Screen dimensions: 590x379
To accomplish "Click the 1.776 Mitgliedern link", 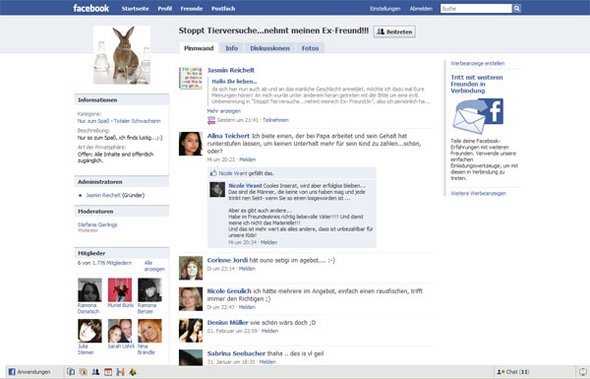I will tap(112, 263).
